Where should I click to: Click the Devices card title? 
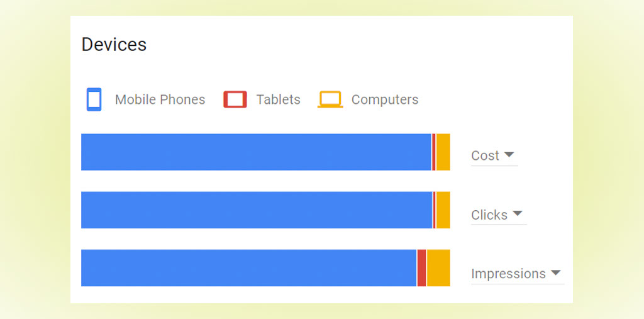114,45
